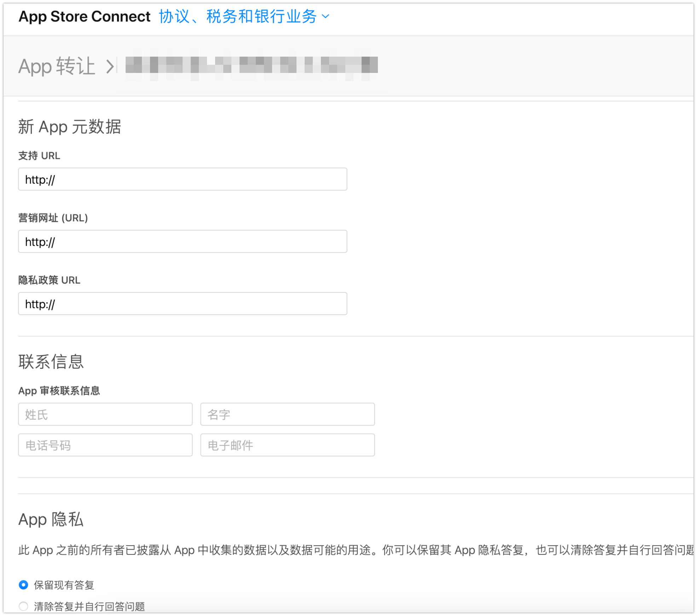
Task: Click the 新 App 元数据 section heading
Action: click(69, 127)
